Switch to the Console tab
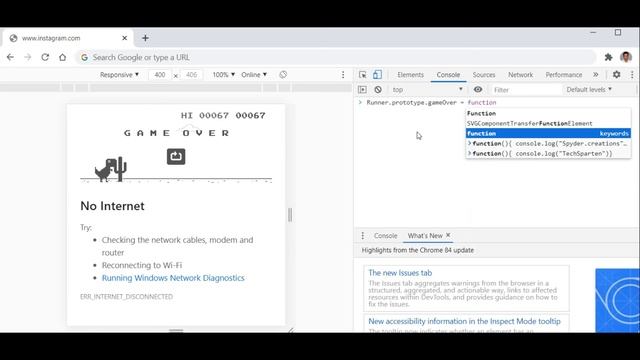The image size is (640, 360). 448,75
